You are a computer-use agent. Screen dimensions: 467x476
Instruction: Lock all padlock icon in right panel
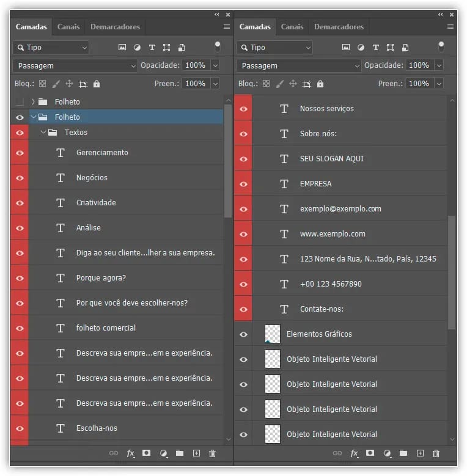click(x=320, y=84)
